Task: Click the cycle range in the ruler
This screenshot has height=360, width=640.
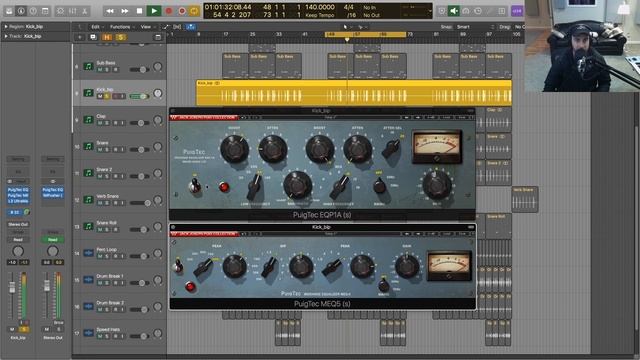Action: (x=366, y=34)
